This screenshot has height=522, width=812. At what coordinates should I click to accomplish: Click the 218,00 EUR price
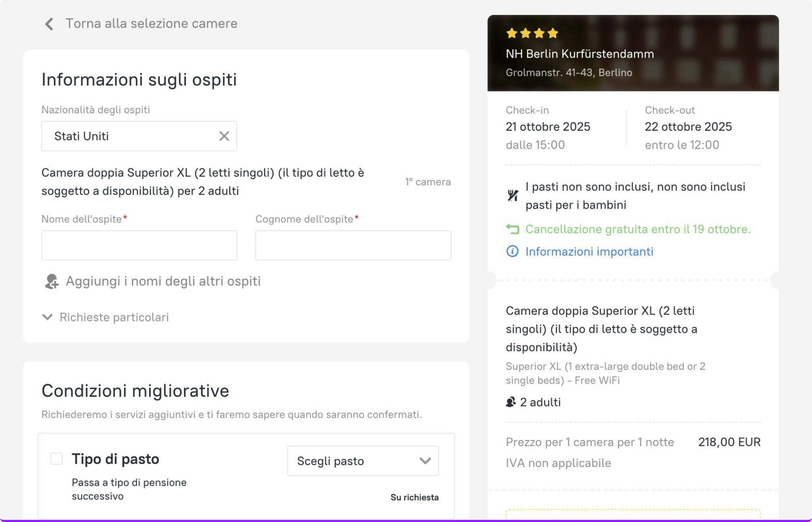point(729,442)
